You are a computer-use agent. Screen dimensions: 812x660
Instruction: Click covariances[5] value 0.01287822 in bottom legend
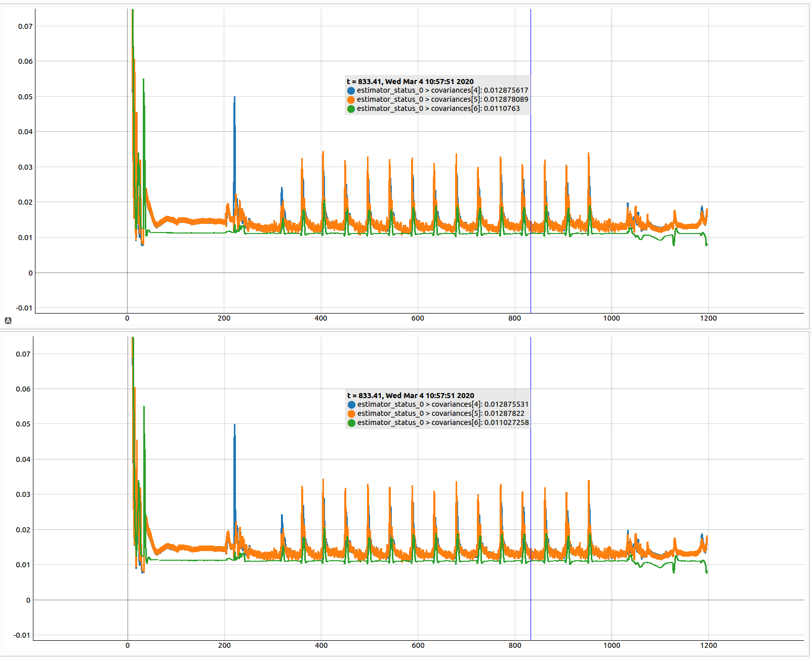coord(504,414)
